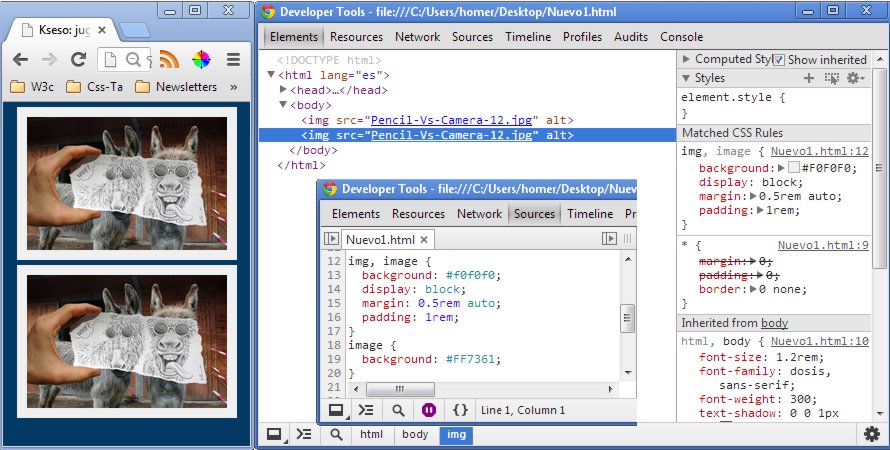Open the color wheel extension
The image size is (890, 450).
point(201,59)
